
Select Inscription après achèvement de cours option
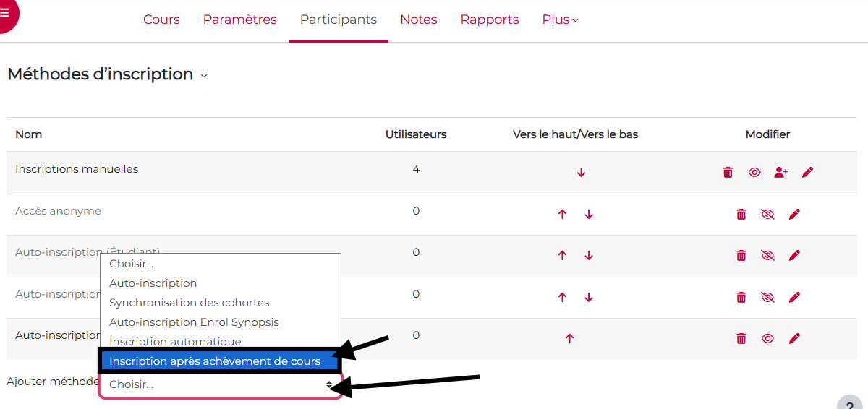click(215, 361)
